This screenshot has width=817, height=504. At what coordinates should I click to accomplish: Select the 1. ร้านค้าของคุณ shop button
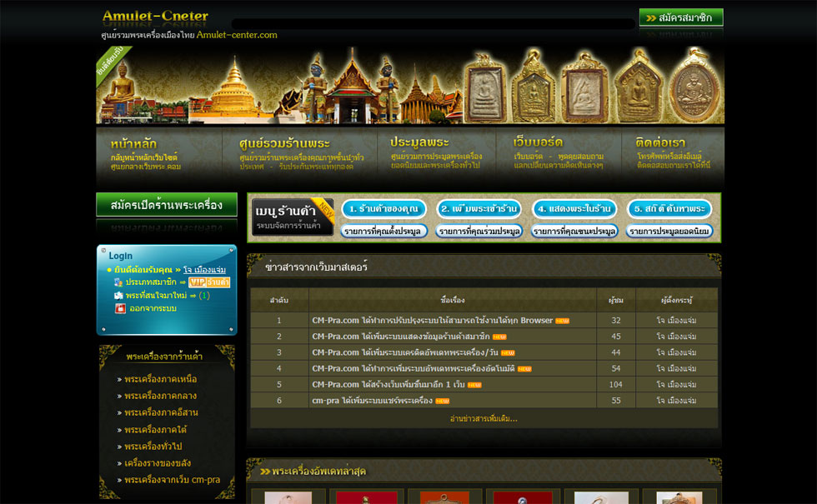click(x=384, y=208)
